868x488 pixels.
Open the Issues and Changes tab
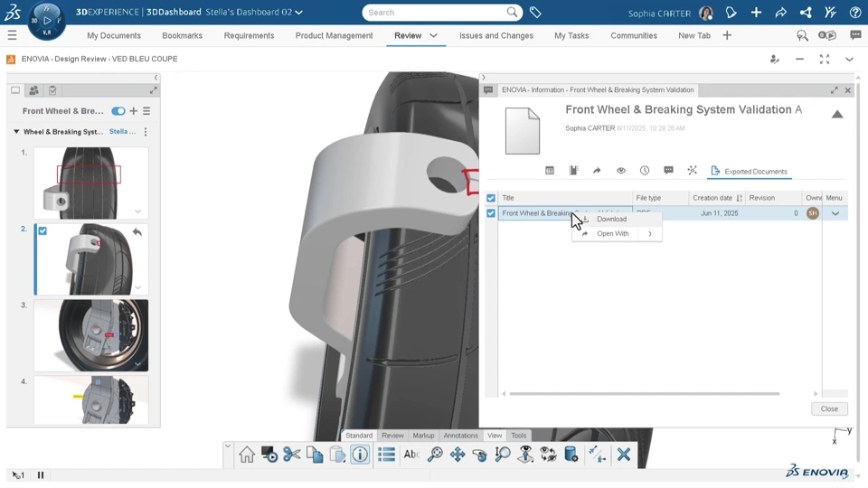pyautogui.click(x=496, y=35)
